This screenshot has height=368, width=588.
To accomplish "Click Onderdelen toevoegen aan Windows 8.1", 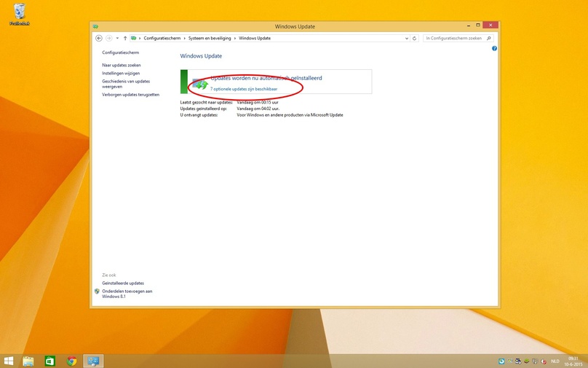I will click(127, 294).
